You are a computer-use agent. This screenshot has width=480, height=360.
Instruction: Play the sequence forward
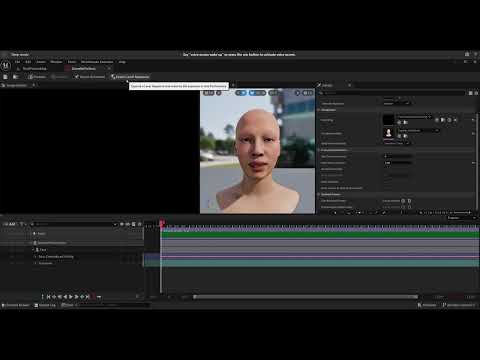(x=71, y=297)
